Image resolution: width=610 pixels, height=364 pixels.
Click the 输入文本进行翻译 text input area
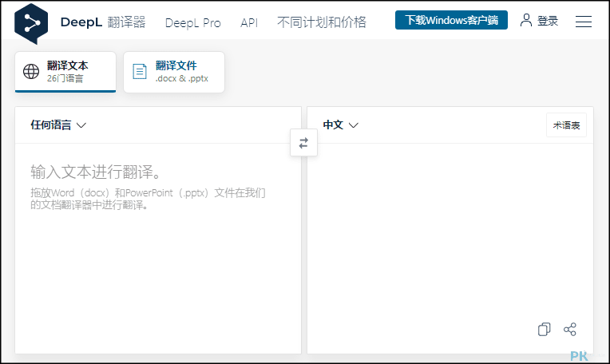click(158, 248)
